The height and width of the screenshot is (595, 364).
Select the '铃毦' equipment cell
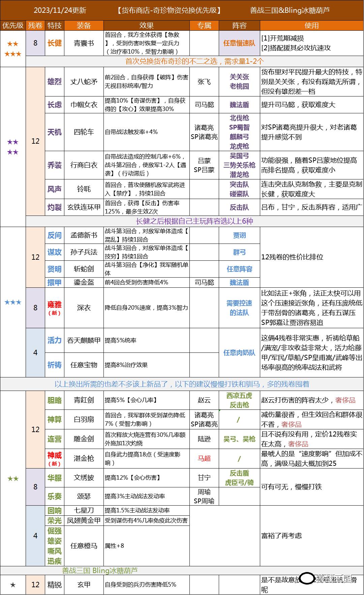tap(84, 189)
